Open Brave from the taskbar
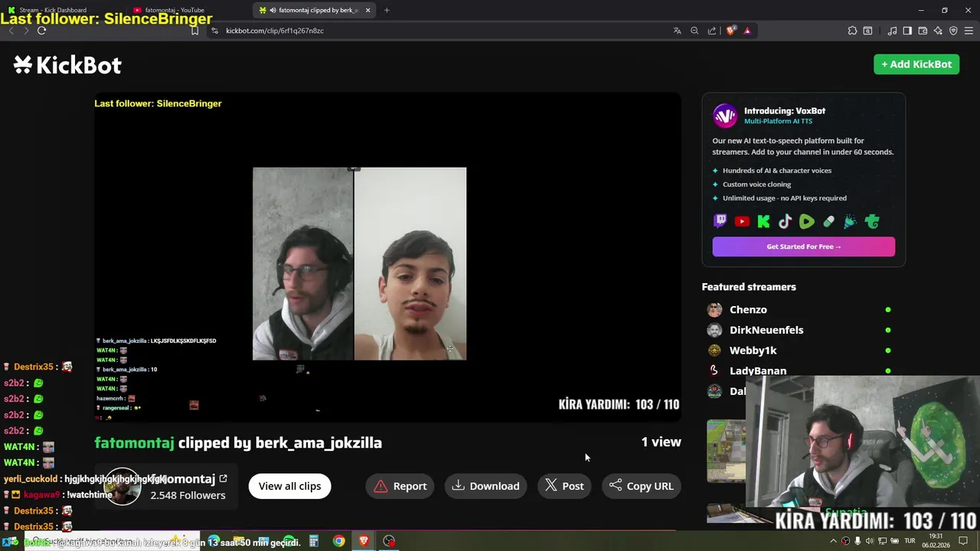 [364, 541]
